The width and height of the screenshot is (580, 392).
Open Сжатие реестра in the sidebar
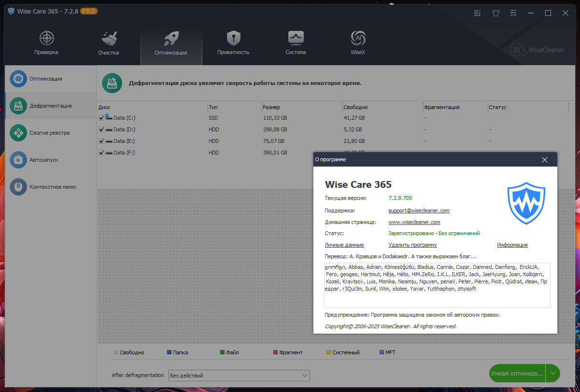51,133
